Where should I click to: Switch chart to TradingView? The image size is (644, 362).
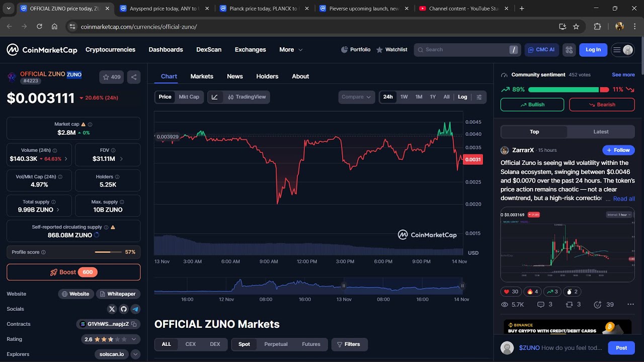(247, 97)
